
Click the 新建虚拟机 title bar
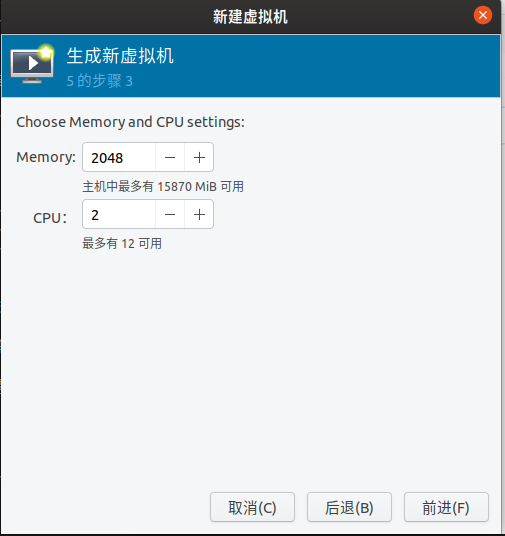tap(250, 16)
